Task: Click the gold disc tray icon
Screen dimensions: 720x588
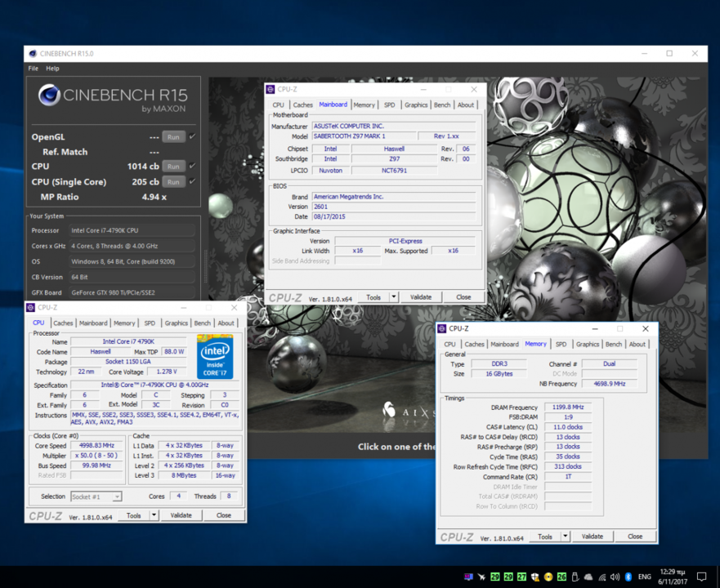Action: point(548,577)
